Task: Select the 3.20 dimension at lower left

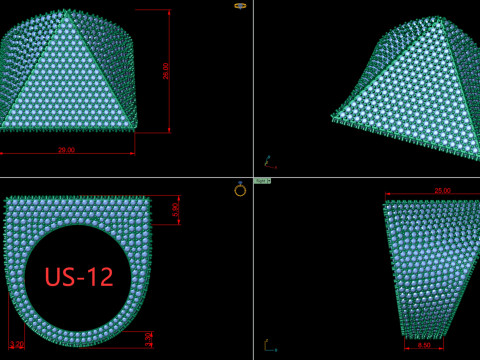Action: 17,344
